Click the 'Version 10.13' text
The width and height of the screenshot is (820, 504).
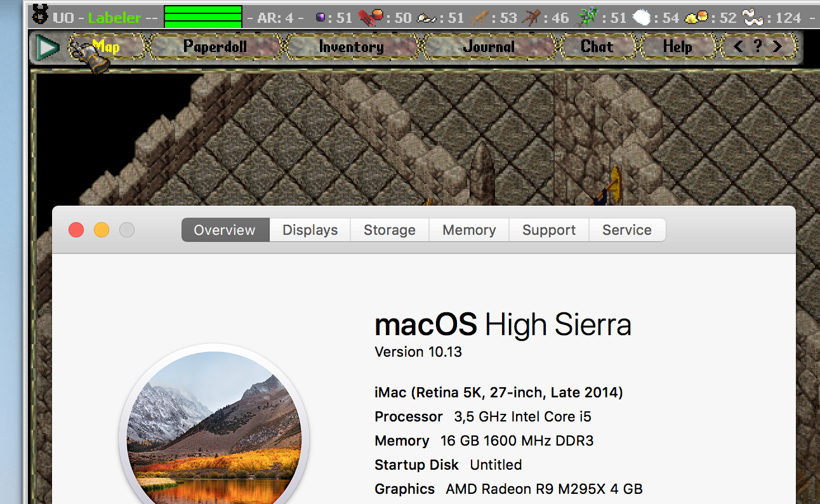[418, 352]
